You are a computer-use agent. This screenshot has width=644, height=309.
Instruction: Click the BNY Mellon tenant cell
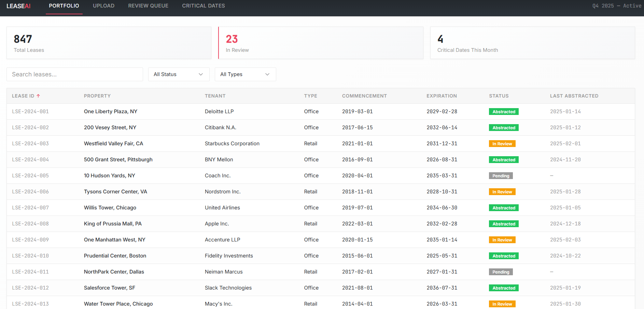[219, 160]
